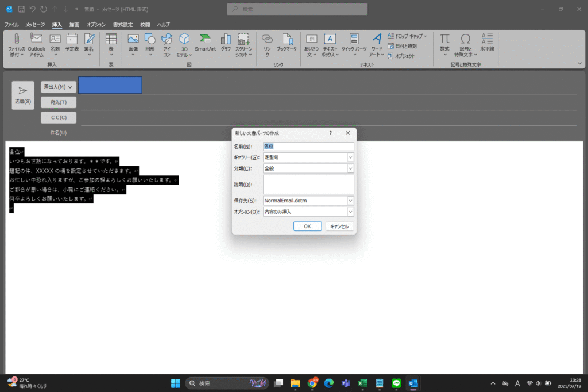Collapse the ribbon with the chevron

[x=579, y=63]
